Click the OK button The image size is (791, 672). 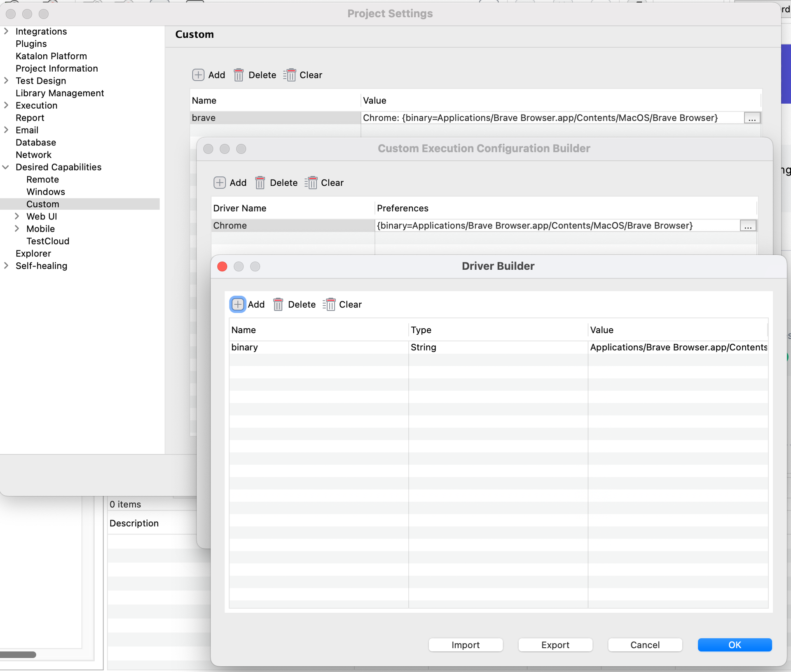(735, 645)
